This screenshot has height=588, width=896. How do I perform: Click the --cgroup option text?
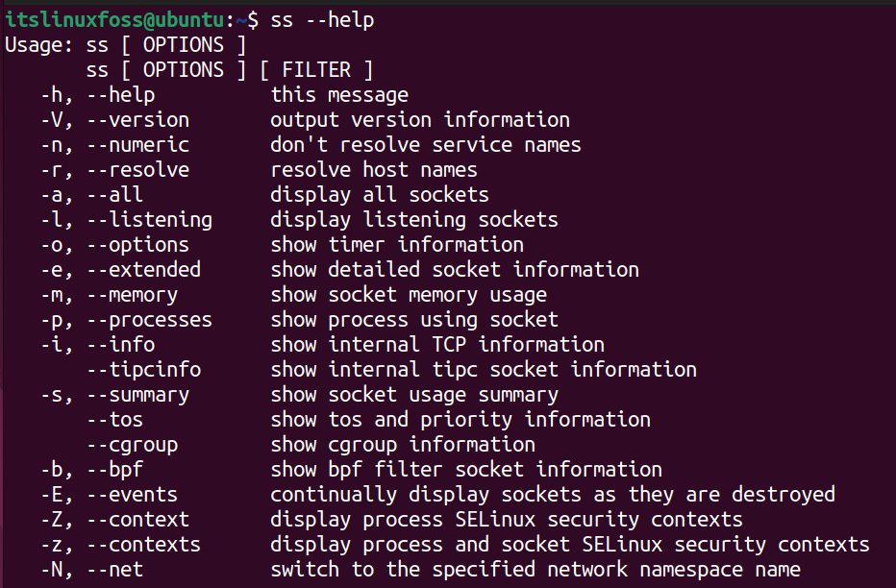pos(132,445)
